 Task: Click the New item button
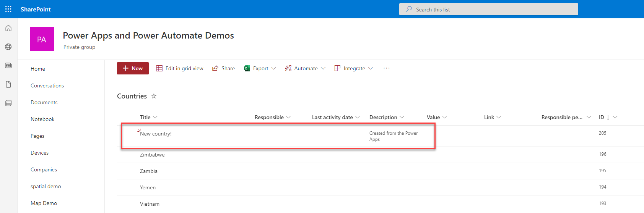[133, 68]
